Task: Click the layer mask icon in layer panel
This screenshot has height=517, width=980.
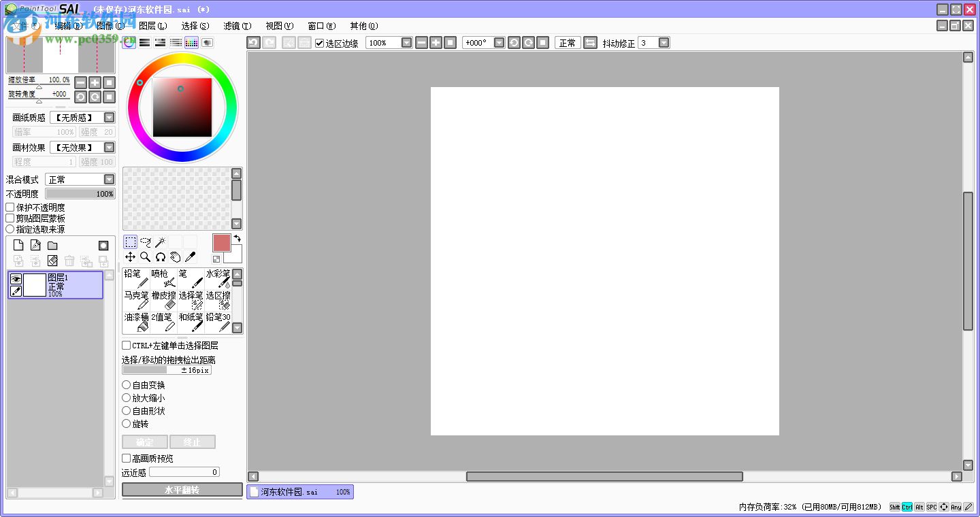Action: [103, 246]
